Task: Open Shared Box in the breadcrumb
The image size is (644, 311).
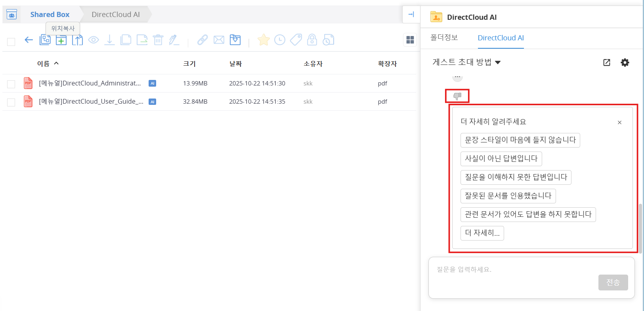Action: coord(50,15)
